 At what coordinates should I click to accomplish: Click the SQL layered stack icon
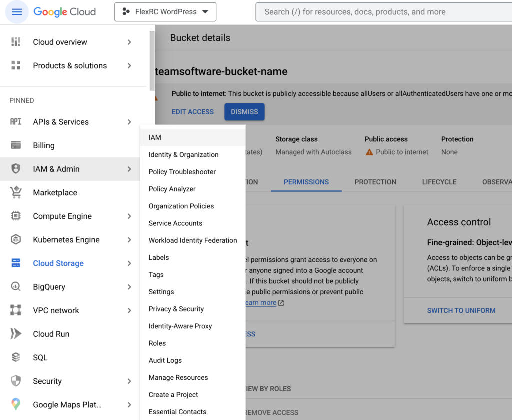coord(16,357)
